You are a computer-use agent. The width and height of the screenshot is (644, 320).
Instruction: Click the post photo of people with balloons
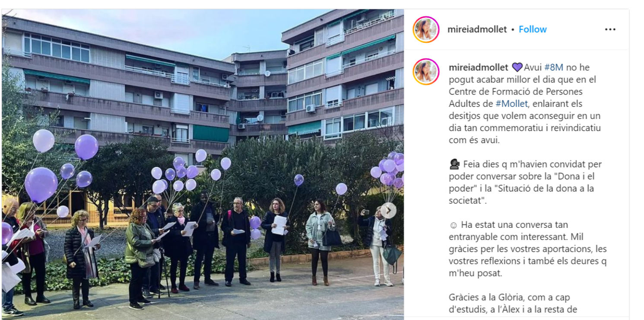[x=203, y=164]
